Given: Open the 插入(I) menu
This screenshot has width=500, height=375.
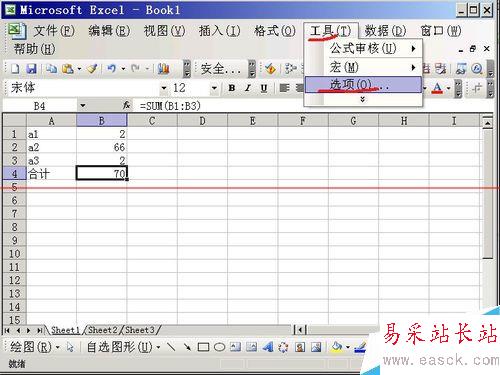Looking at the screenshot, I should coord(219,31).
